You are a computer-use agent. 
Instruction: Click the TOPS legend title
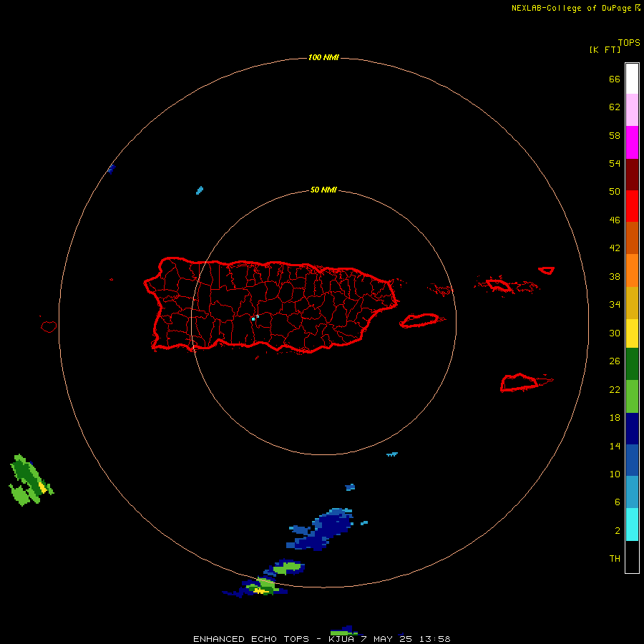coord(629,42)
